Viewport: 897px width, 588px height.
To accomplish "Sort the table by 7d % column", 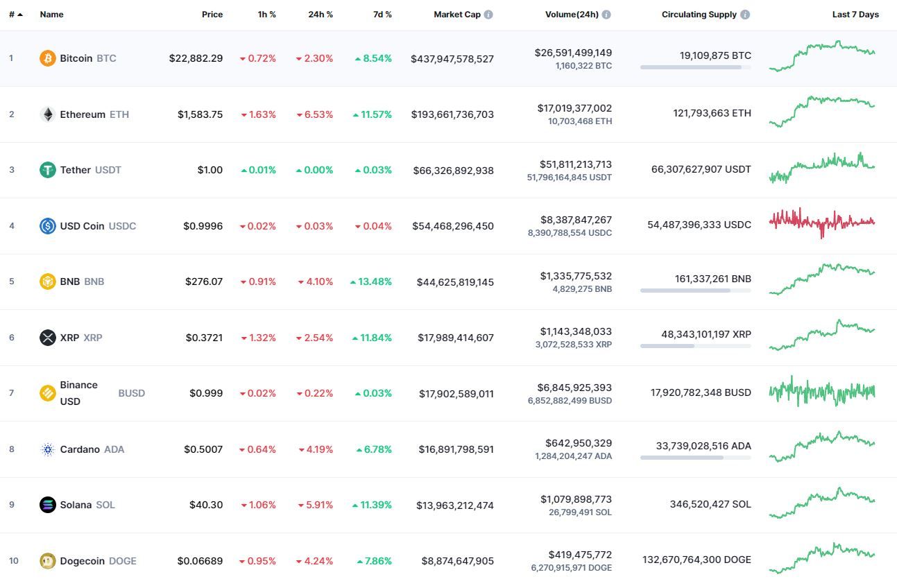I will tap(382, 15).
